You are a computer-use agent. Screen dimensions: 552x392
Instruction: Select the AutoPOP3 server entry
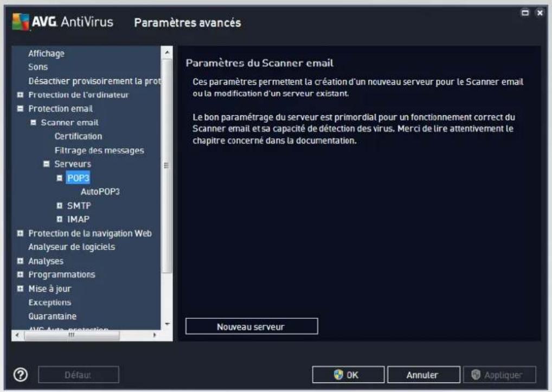tap(100, 192)
